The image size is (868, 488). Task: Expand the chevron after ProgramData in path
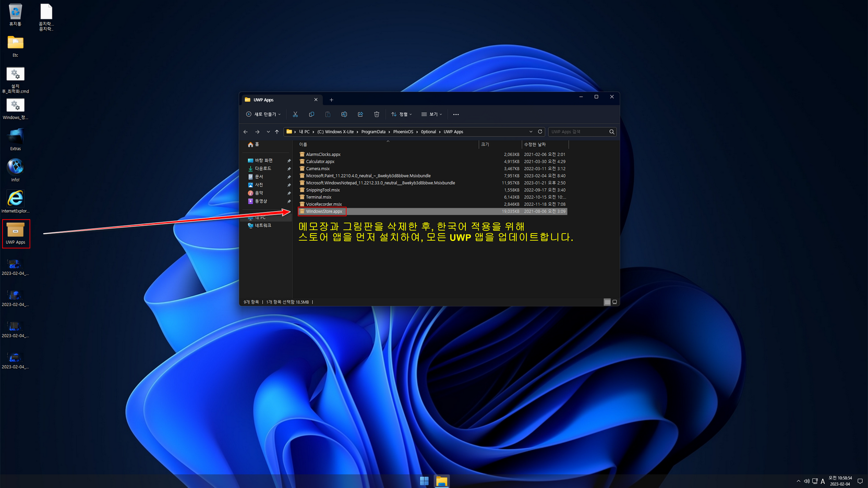tap(389, 132)
